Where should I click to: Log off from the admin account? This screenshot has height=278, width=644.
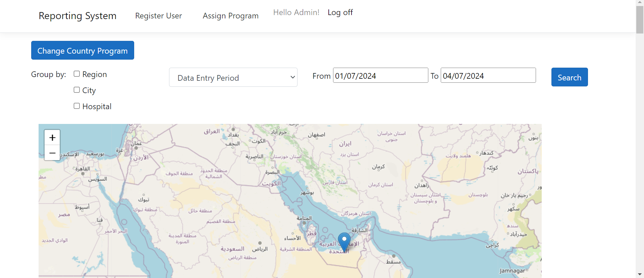click(x=340, y=12)
